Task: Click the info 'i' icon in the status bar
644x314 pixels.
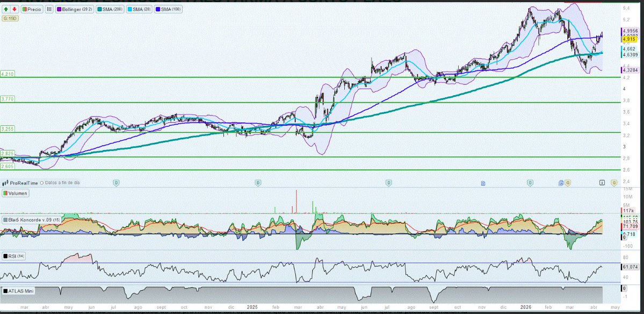Action: [x=603, y=183]
